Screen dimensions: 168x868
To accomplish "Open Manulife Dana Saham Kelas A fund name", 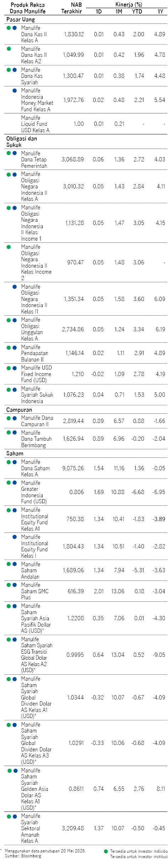I will click(35, 468).
